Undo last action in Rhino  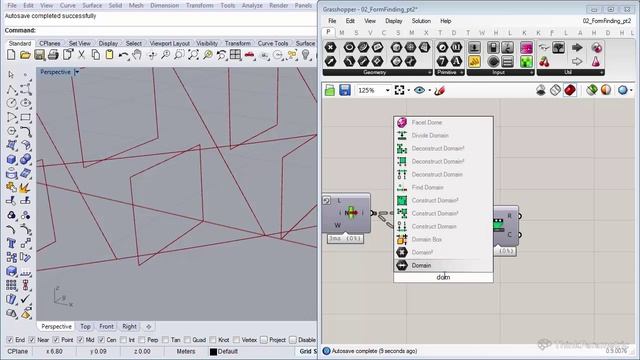123,55
